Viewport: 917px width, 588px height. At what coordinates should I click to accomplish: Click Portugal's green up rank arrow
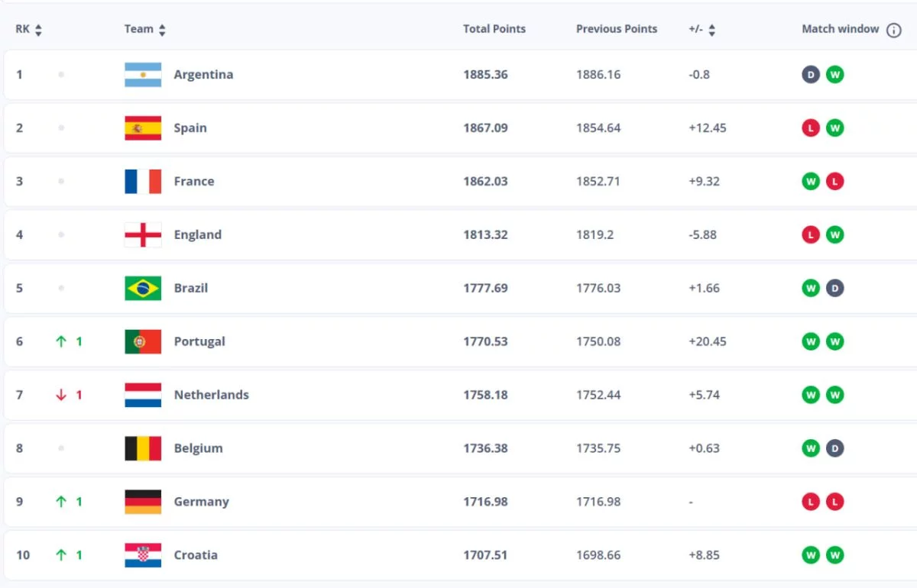point(61,342)
